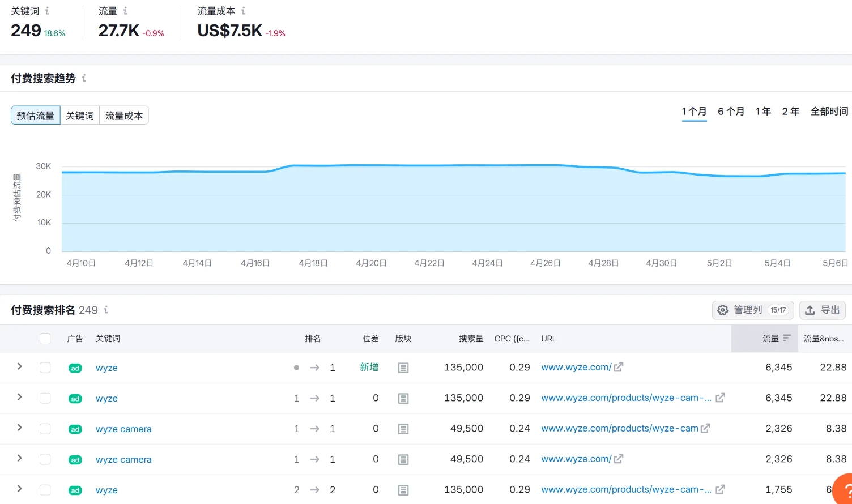This screenshot has height=504, width=852.
Task: Click ad badge in first wyze row
Action: [75, 368]
